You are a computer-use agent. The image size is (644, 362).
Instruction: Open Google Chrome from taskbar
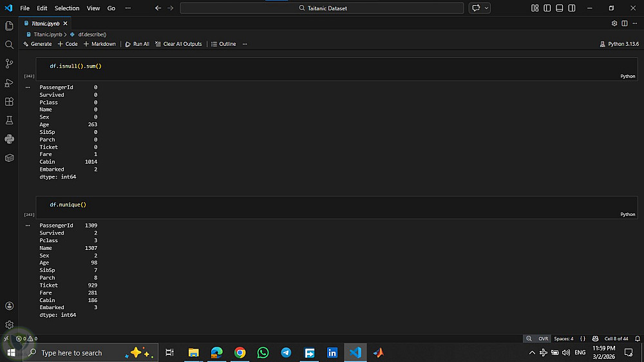pos(240,352)
